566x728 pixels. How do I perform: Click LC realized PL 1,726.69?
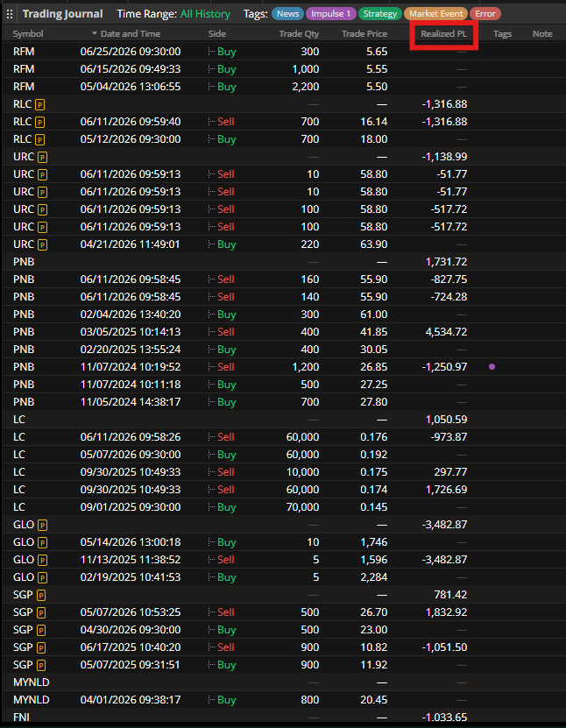click(446, 490)
